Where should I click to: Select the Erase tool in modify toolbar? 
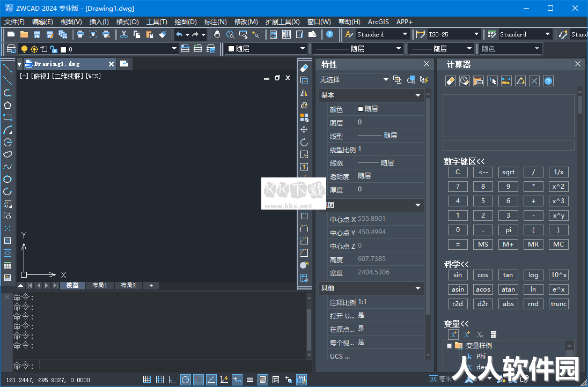304,68
